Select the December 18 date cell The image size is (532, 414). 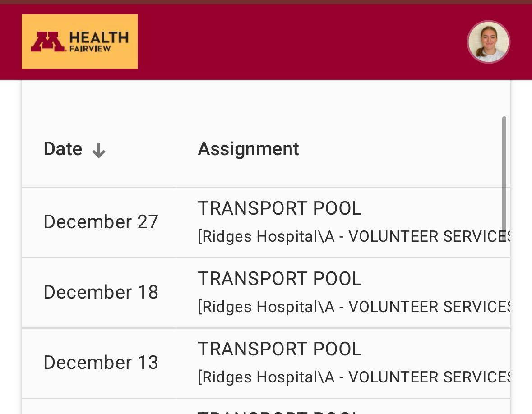click(101, 292)
